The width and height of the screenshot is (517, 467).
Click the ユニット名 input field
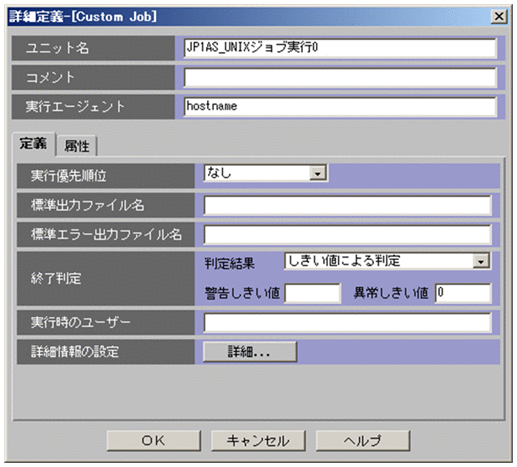pyautogui.click(x=340, y=48)
